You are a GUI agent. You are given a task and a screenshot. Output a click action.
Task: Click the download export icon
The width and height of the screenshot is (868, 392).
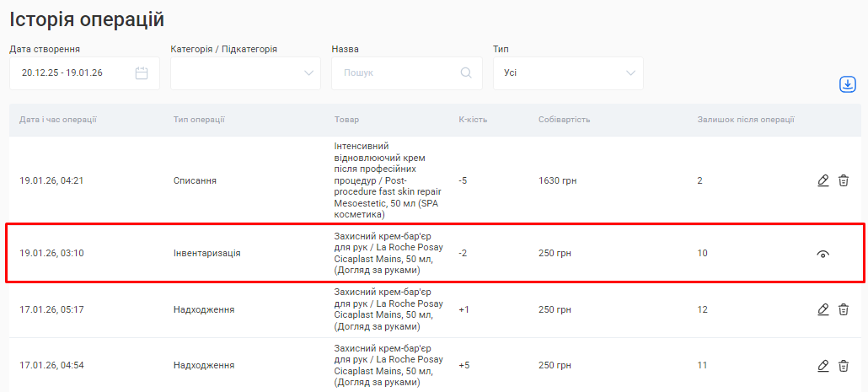click(x=847, y=84)
